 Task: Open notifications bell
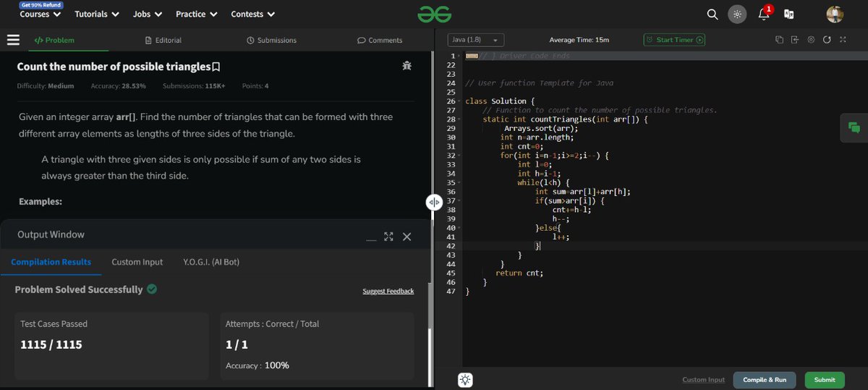[x=763, y=14]
